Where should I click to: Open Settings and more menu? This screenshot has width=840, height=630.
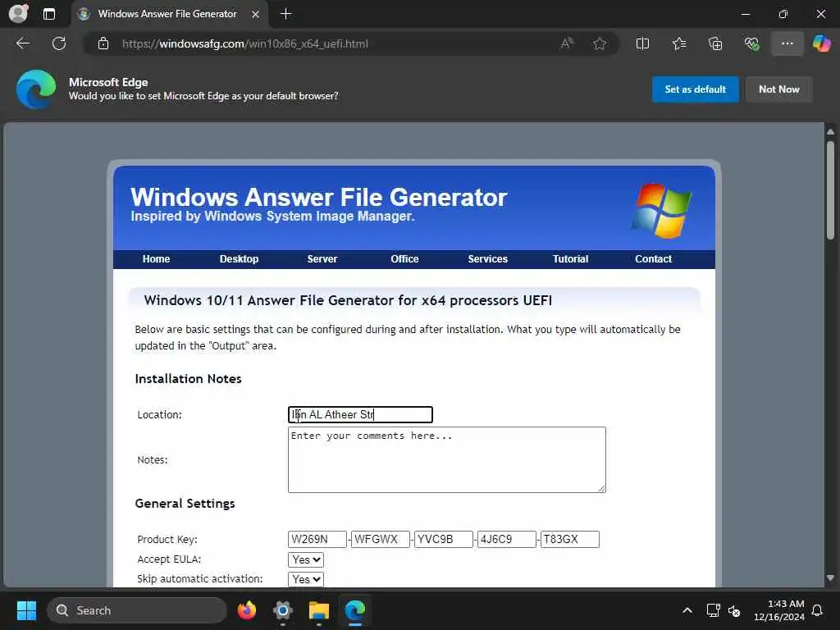click(x=787, y=43)
